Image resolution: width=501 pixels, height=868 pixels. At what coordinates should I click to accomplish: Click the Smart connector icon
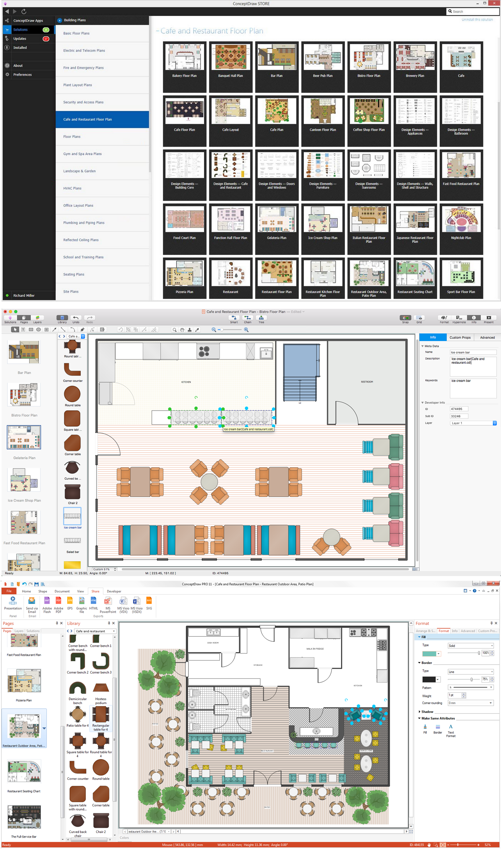(234, 318)
